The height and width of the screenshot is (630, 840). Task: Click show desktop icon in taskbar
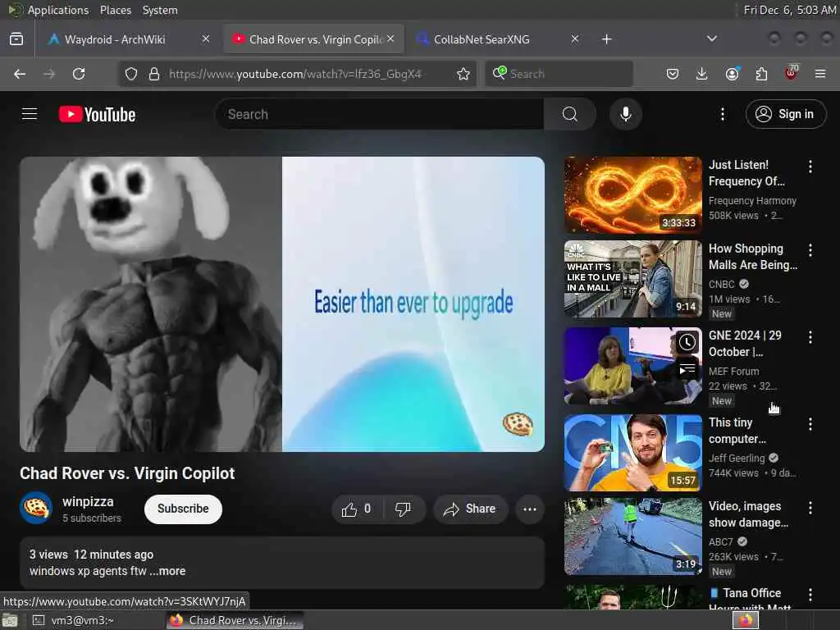click(x=10, y=620)
